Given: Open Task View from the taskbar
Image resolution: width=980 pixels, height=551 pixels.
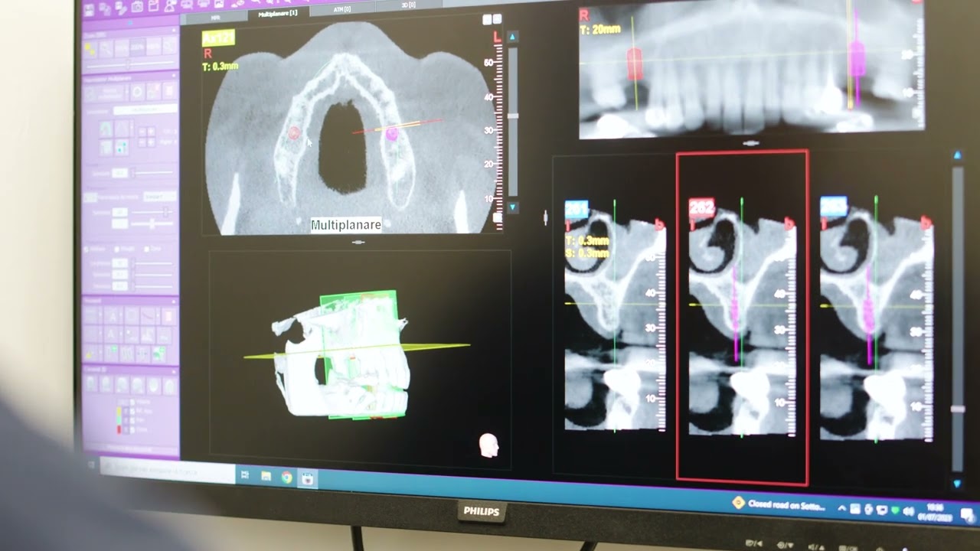Looking at the screenshot, I should click(245, 475).
